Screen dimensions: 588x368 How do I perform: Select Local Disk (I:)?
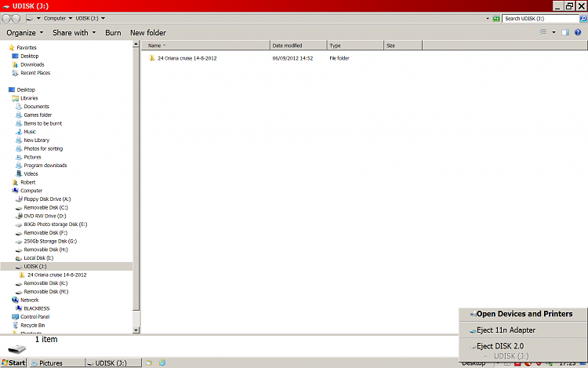point(38,258)
